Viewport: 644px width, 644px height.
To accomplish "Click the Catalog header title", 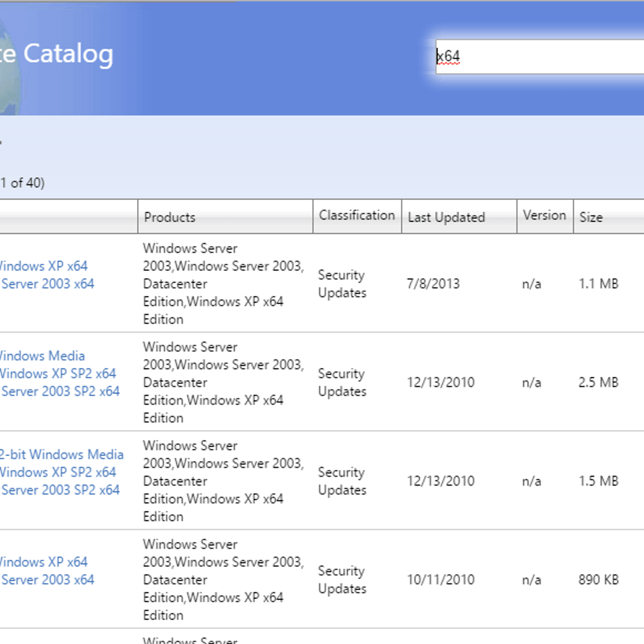I will coord(68,55).
